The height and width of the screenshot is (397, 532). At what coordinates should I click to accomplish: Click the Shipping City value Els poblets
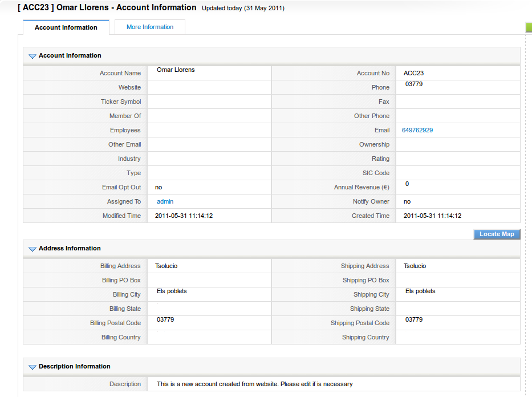(x=420, y=291)
